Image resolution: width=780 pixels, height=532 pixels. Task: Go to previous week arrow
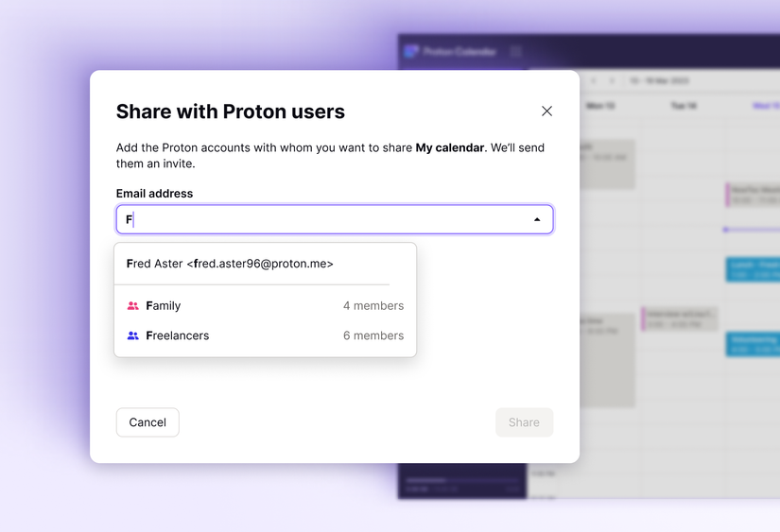pyautogui.click(x=594, y=81)
